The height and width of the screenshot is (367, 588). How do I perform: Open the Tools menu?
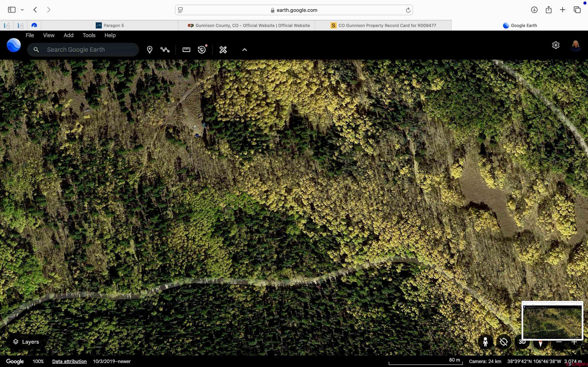(x=89, y=35)
